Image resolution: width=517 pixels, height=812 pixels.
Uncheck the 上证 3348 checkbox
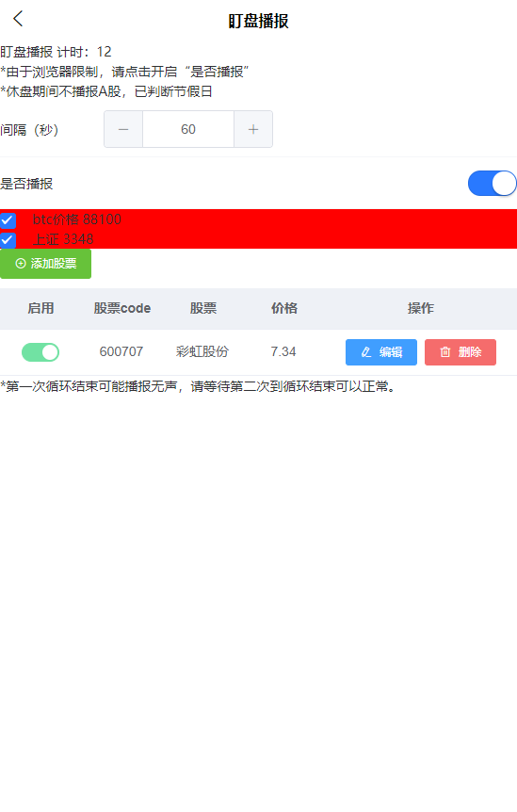pos(8,240)
